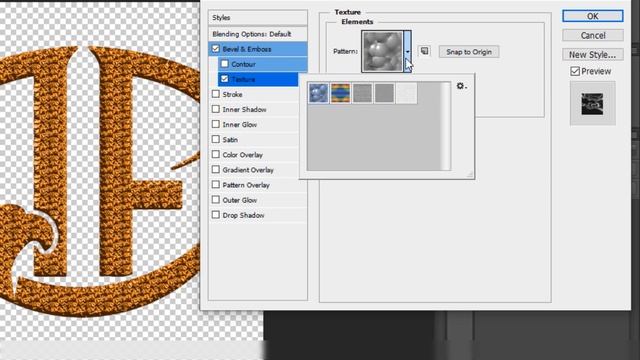The height and width of the screenshot is (360, 640).
Task: Enable the Stroke effect checkbox
Action: (216, 94)
